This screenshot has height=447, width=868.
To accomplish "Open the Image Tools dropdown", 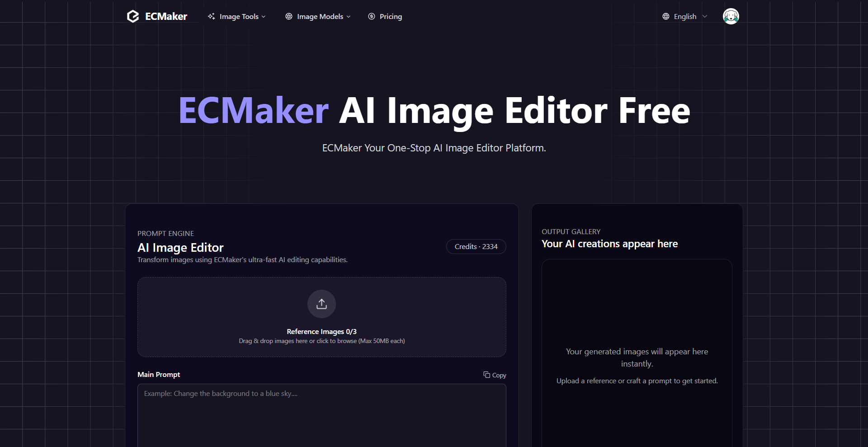I will click(236, 16).
